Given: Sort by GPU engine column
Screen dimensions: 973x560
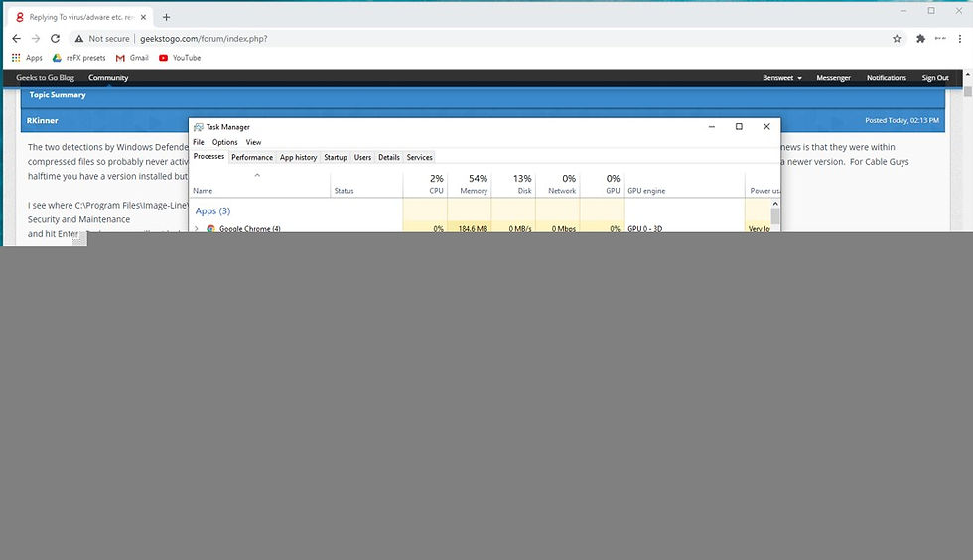Looking at the screenshot, I should (684, 185).
